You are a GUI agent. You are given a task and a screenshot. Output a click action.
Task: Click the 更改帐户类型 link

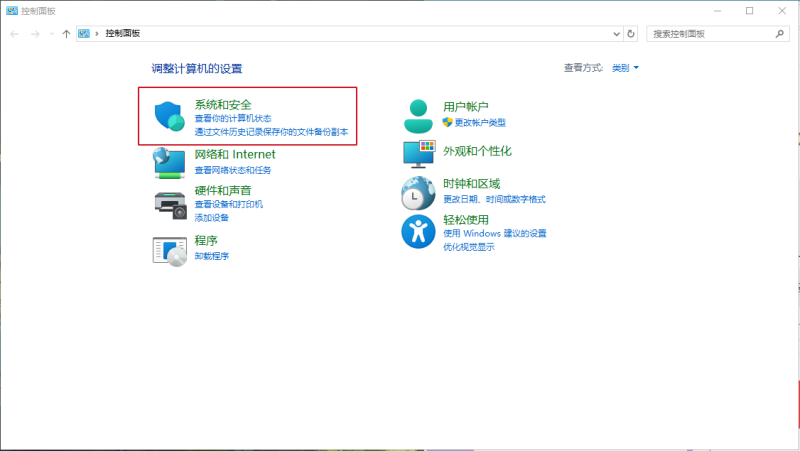[480, 122]
